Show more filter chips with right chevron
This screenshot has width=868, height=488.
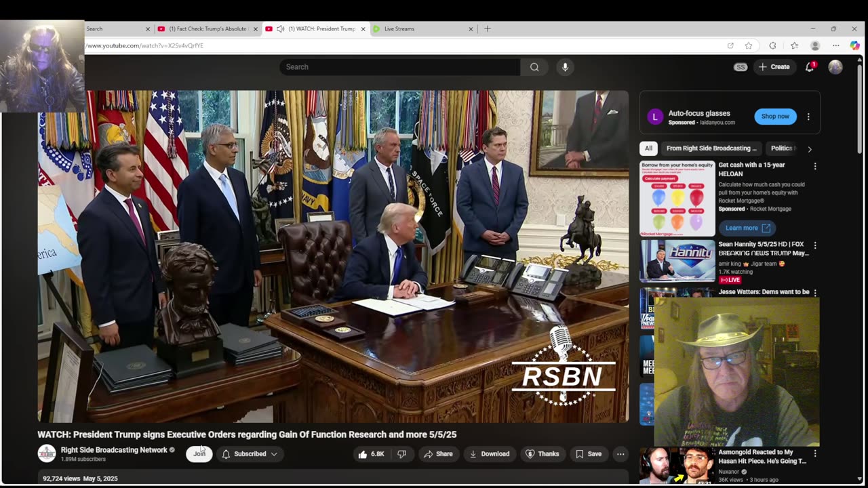(809, 148)
